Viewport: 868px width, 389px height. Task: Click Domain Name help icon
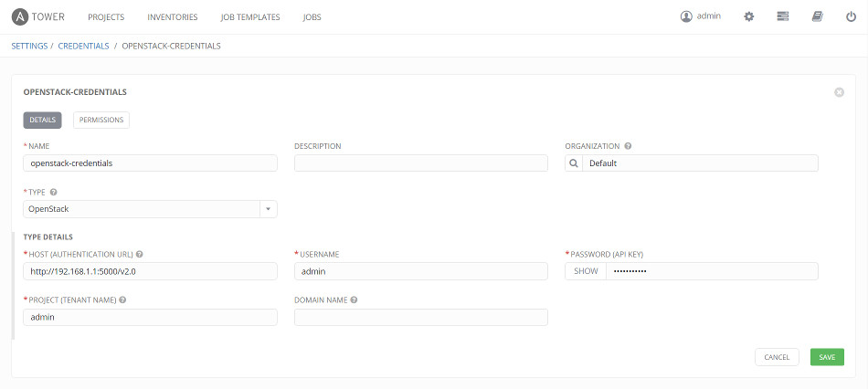[x=354, y=300]
